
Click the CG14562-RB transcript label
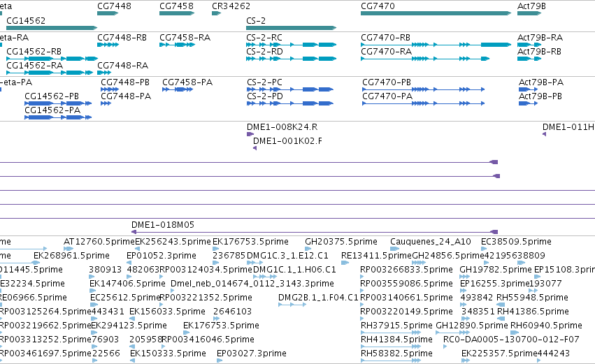(x=34, y=52)
